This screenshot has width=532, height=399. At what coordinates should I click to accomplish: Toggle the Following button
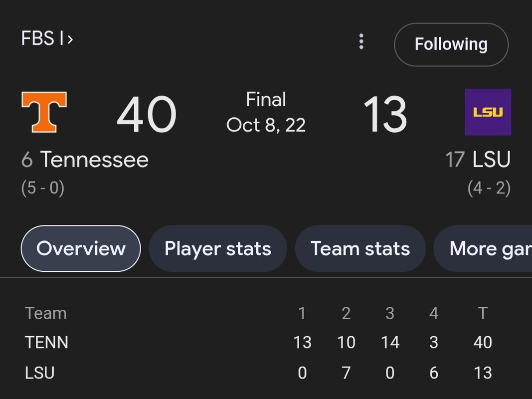click(x=451, y=44)
